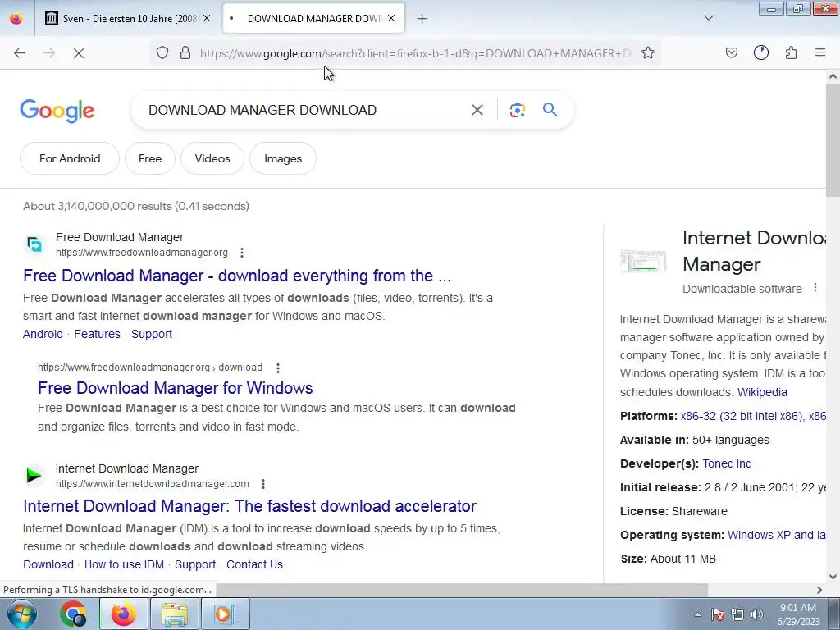Open a new tab with plus button
The image size is (840, 630).
pyautogui.click(x=422, y=19)
